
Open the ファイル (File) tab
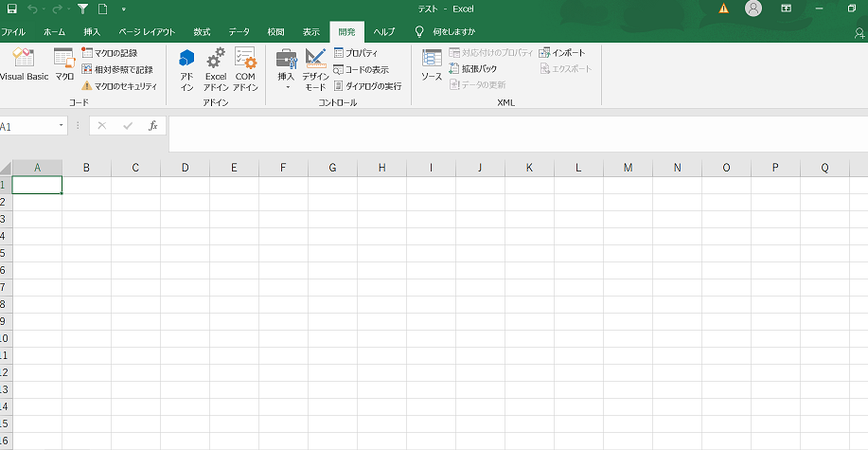coord(13,31)
